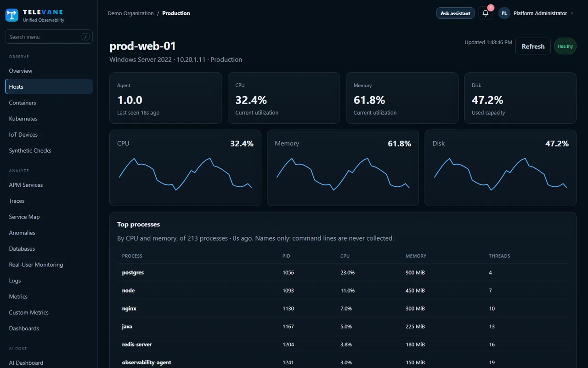The height and width of the screenshot is (368, 588).
Task: Go to Containers section
Action: (49, 103)
